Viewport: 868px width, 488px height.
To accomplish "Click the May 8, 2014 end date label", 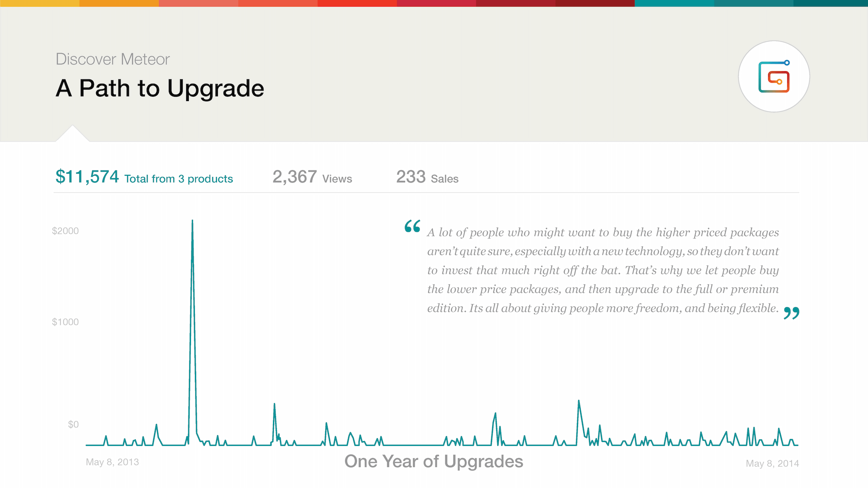I will [x=773, y=463].
